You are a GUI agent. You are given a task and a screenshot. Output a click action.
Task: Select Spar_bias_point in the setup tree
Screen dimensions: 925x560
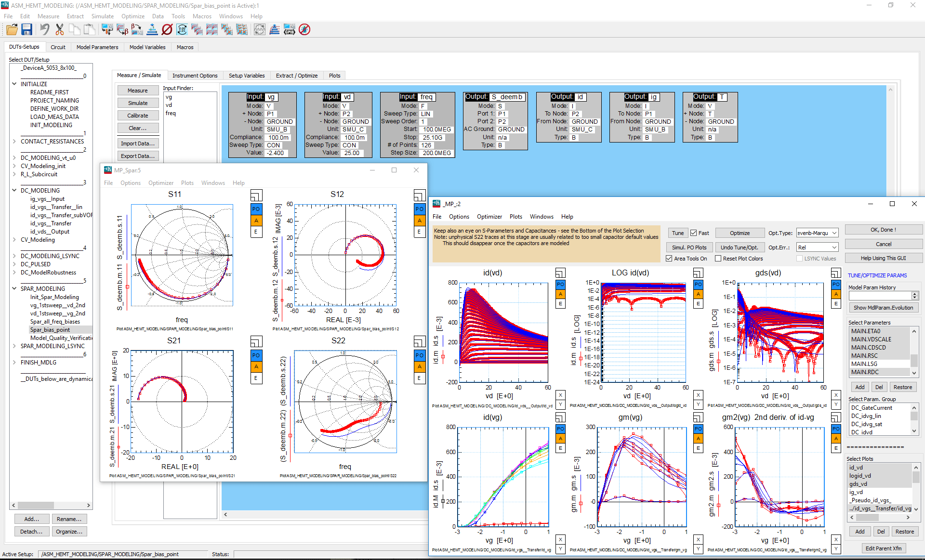coord(50,329)
